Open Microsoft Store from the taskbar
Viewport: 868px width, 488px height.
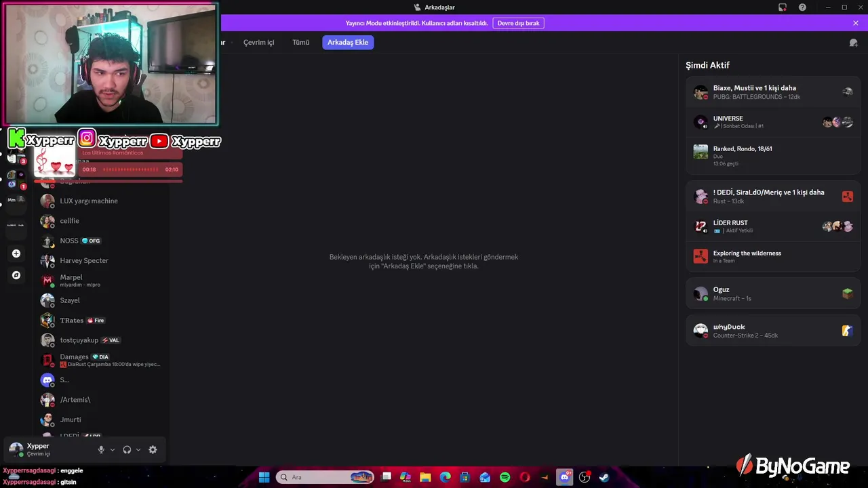click(x=465, y=477)
